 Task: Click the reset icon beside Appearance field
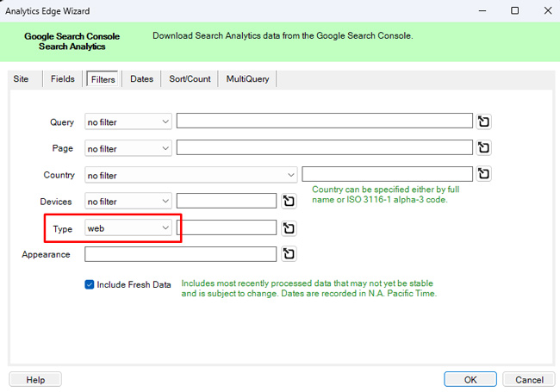tap(289, 254)
